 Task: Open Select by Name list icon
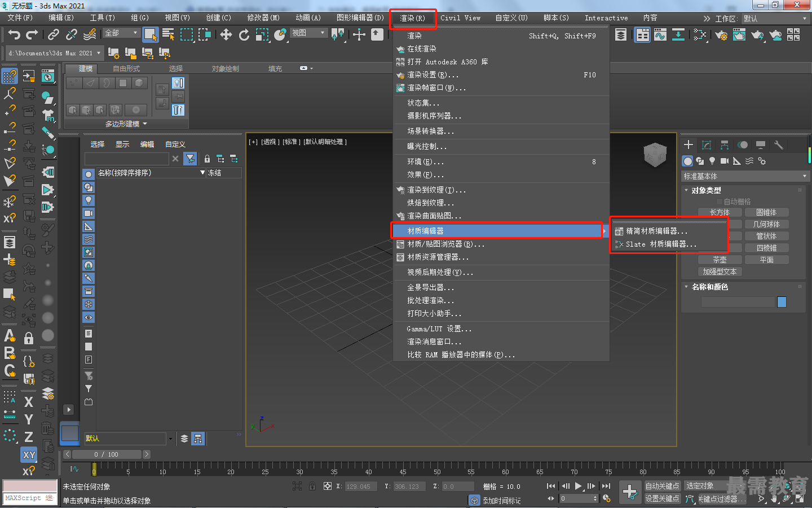(x=168, y=35)
